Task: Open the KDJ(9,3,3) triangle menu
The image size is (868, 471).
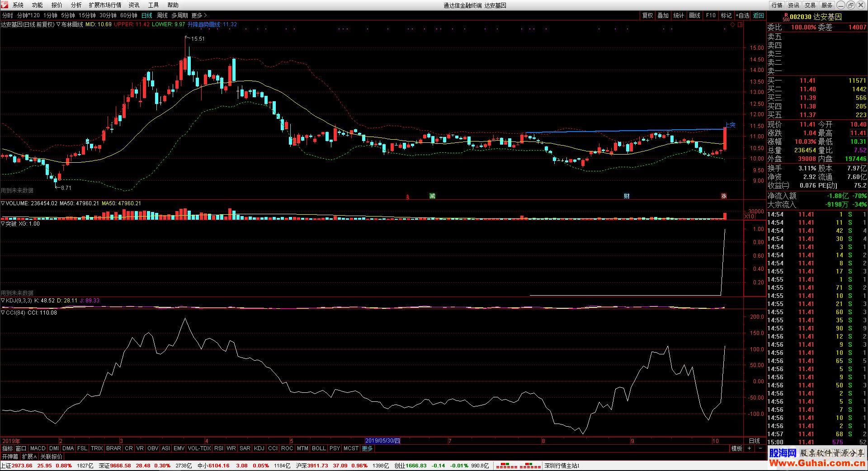Action: 3,301
